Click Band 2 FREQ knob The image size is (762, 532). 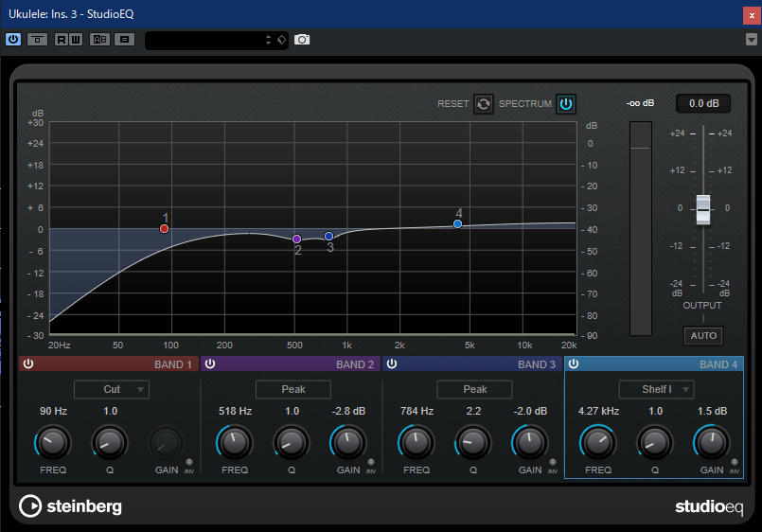(234, 443)
